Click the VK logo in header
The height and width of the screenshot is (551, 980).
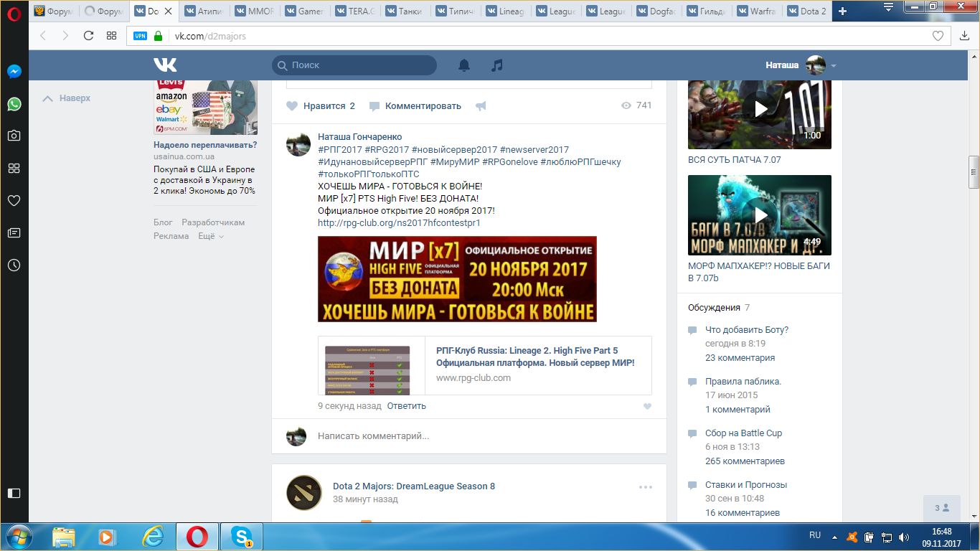tap(165, 65)
